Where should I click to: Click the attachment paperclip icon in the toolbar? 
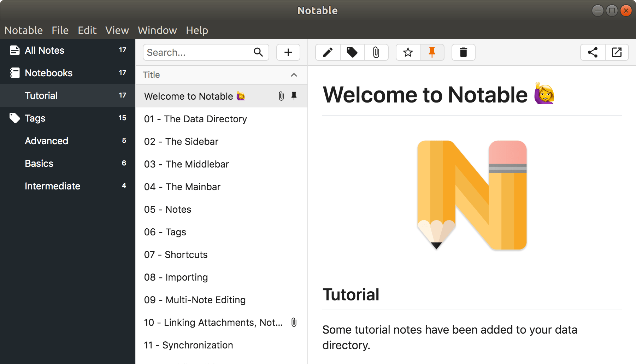[x=376, y=52]
